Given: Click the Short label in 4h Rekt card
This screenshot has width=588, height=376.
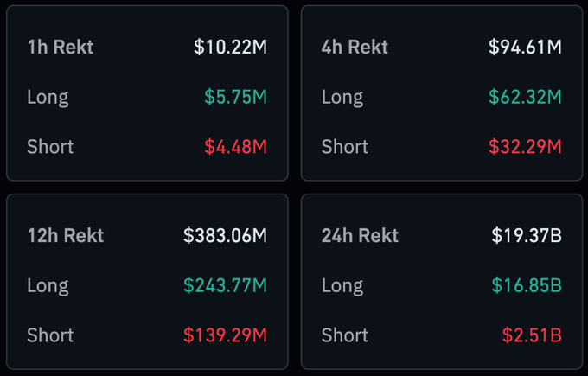Looking at the screenshot, I should pos(344,147).
